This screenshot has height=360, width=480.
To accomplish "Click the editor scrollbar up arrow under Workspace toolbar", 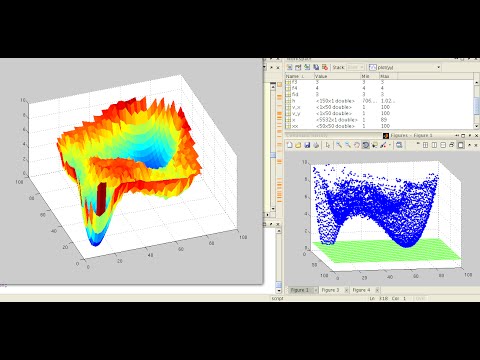I will point(273,87).
